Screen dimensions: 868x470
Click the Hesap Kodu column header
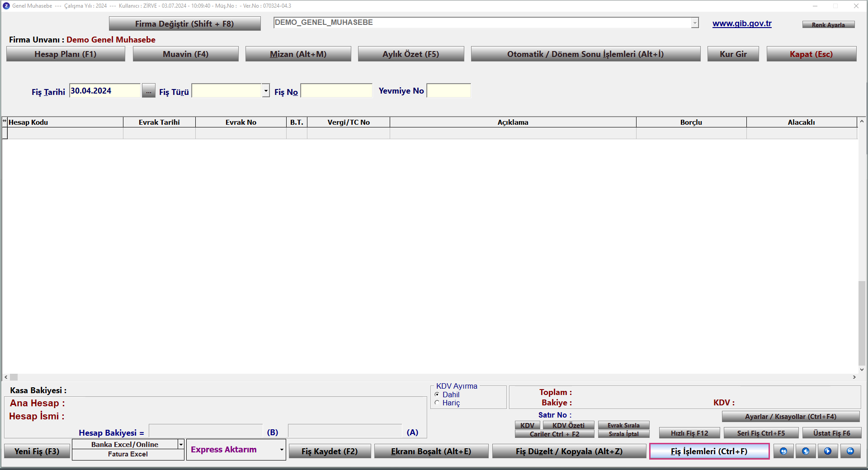coord(63,122)
